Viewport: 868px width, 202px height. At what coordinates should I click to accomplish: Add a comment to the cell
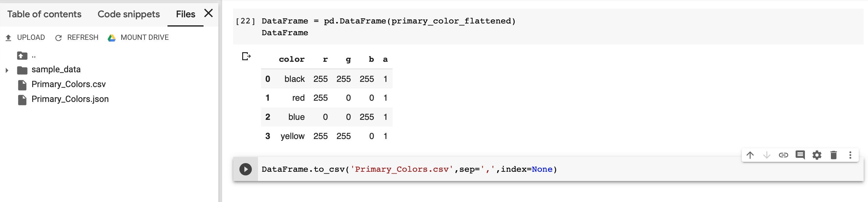[800, 155]
